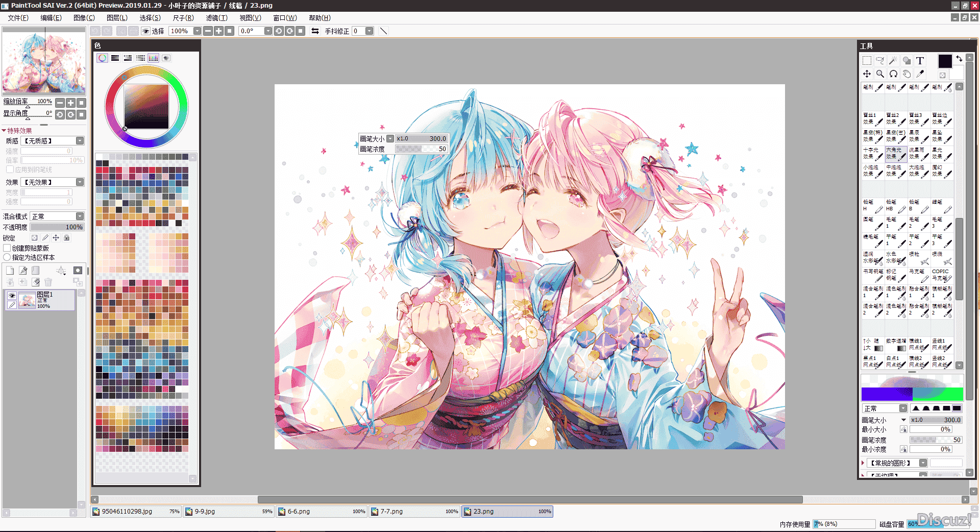Enable 创建剪贴蒙版 checkbox
Viewport: 980px width, 532px height.
8,248
